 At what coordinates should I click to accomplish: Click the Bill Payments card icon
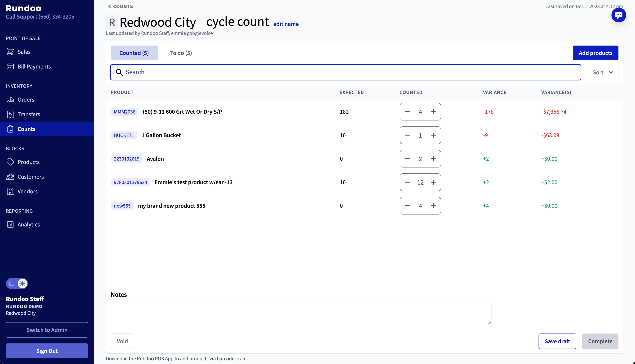[10, 66]
